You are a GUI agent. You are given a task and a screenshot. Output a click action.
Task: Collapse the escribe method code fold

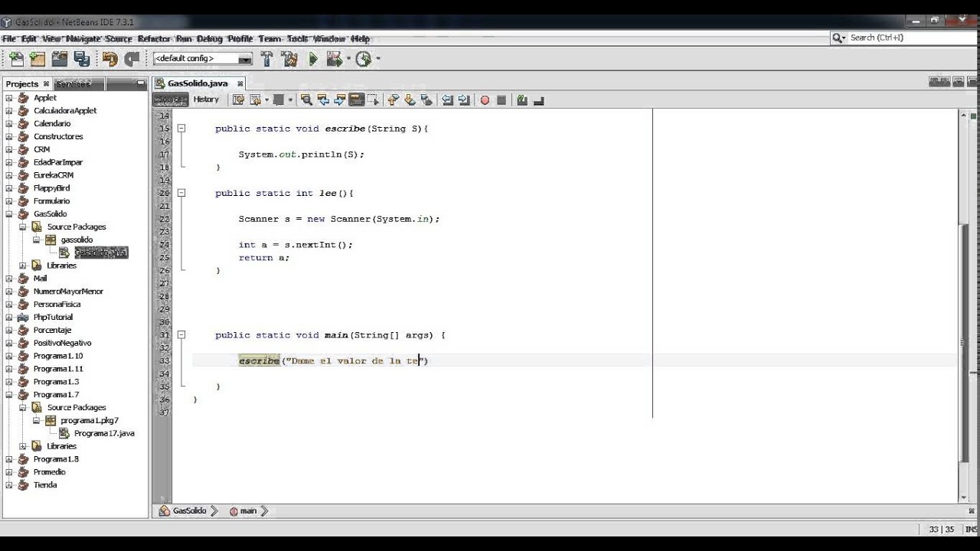(x=181, y=129)
